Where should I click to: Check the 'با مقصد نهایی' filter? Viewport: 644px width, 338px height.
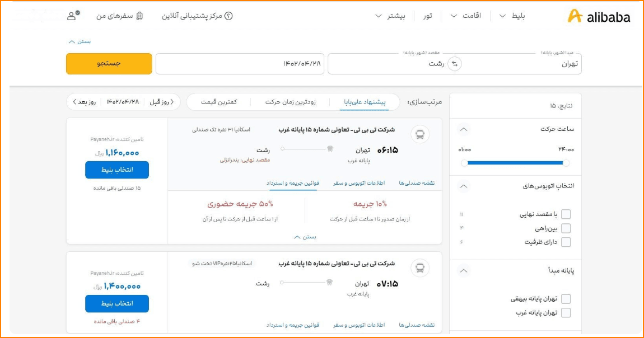click(566, 214)
